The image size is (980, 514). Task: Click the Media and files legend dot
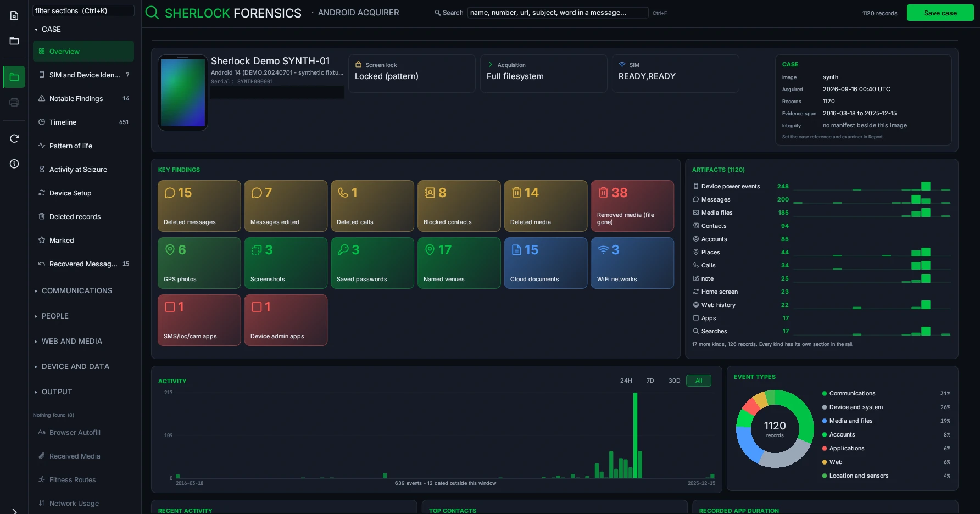(x=825, y=421)
